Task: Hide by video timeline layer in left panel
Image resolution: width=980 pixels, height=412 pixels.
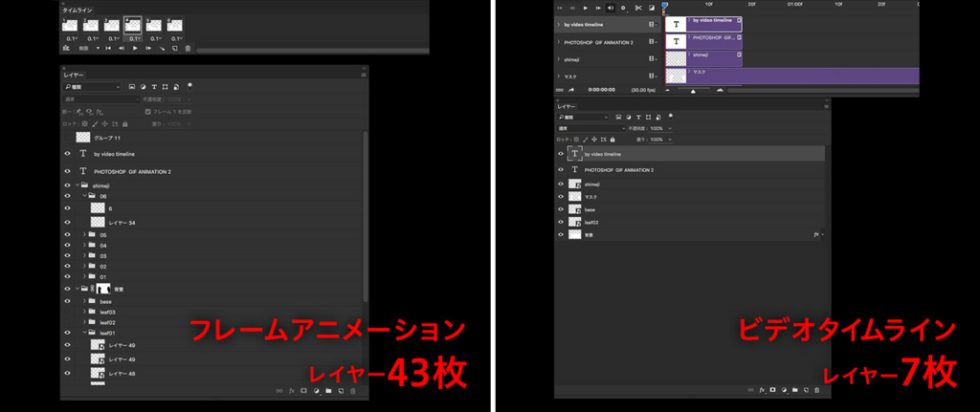Action: click(x=68, y=154)
